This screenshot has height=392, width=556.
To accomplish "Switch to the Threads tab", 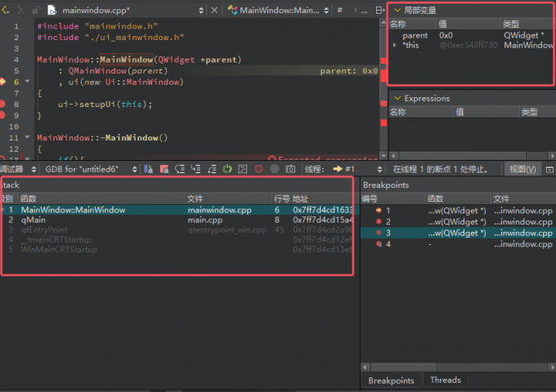I will point(445,381).
